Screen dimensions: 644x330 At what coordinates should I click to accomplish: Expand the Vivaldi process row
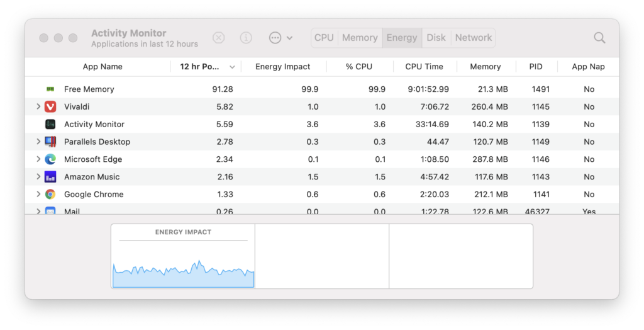coord(38,107)
